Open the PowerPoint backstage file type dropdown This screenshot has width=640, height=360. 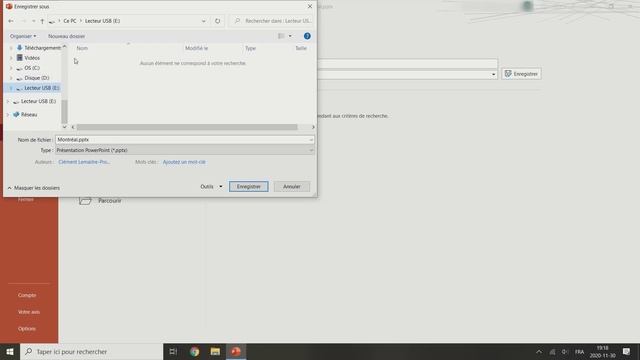pyautogui.click(x=493, y=74)
